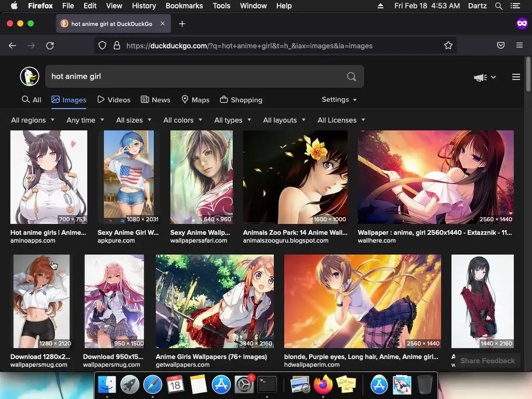Open Finder in dock
The image size is (532, 399).
coord(107,385)
